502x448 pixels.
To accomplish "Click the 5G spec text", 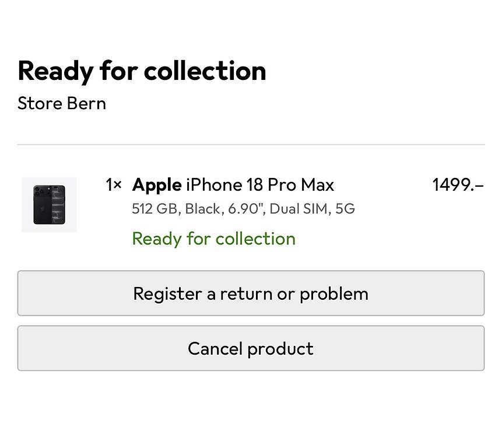I will (345, 209).
